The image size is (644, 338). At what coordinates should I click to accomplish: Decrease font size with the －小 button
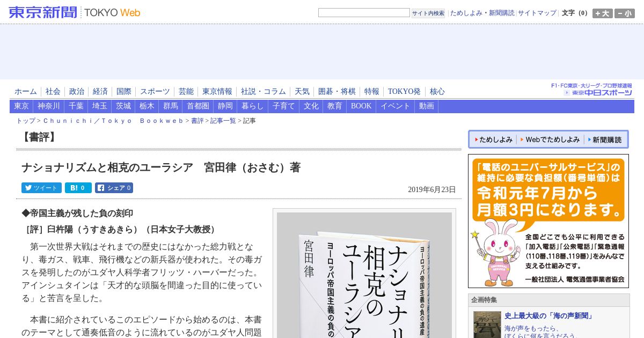625,13
